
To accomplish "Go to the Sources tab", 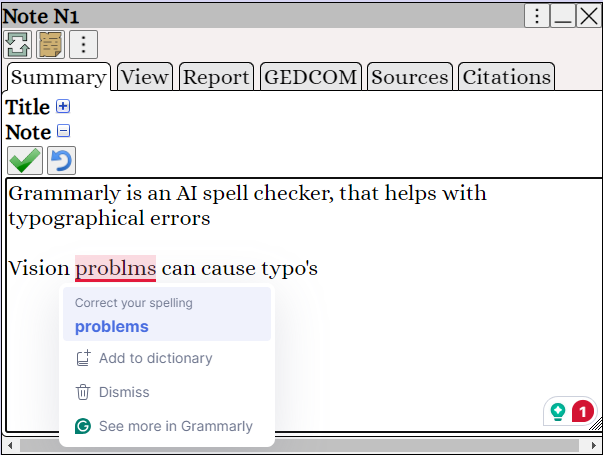I will tap(410, 77).
